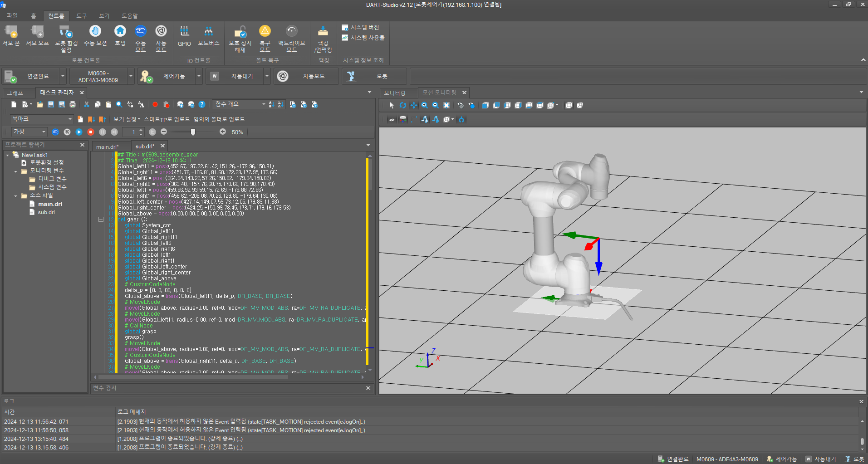Open the bookmark (북마크) combo box

pos(41,119)
